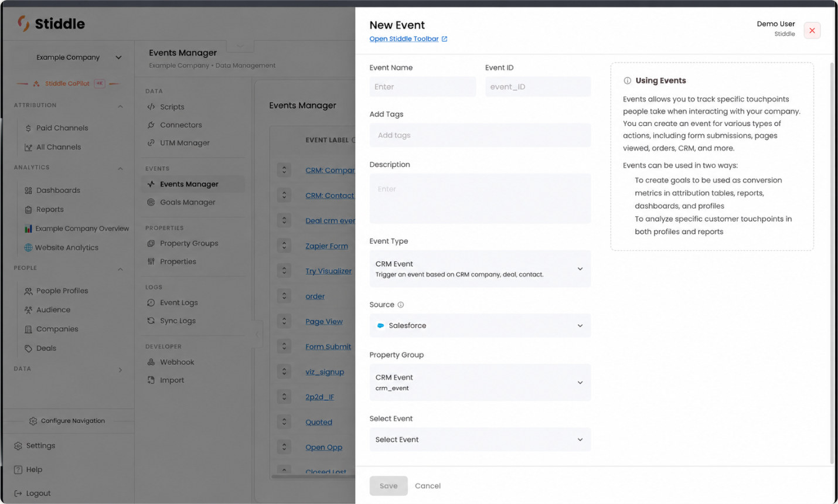This screenshot has width=838, height=504.
Task: Open the Deals tag icon
Action: pos(28,348)
